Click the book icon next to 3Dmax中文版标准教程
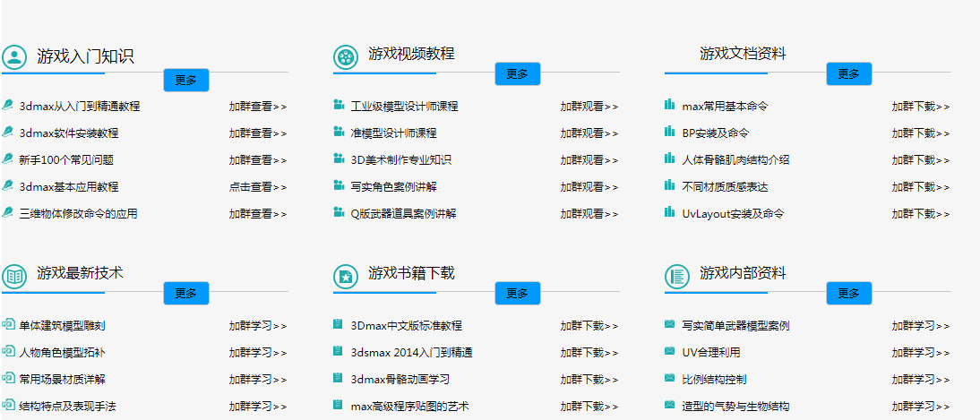Viewport: 980px width, 420px height. (x=338, y=324)
